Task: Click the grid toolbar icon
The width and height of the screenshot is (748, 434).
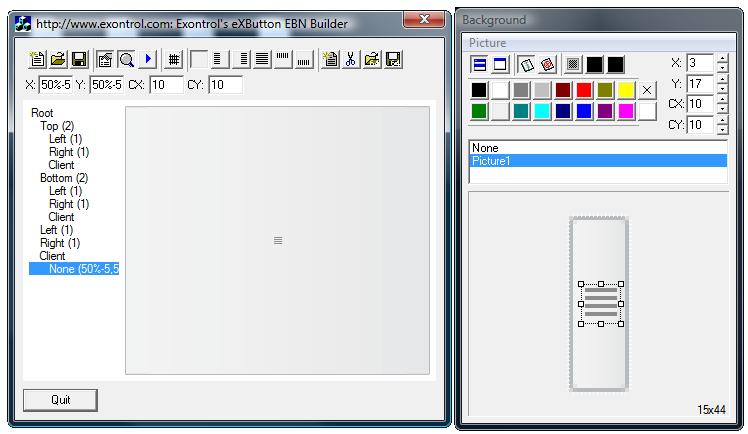Action: pos(173,60)
